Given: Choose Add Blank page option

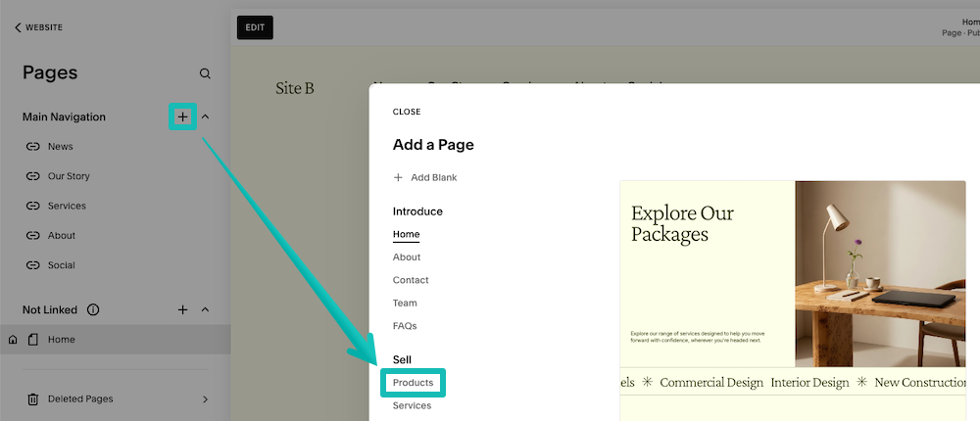Looking at the screenshot, I should (425, 177).
